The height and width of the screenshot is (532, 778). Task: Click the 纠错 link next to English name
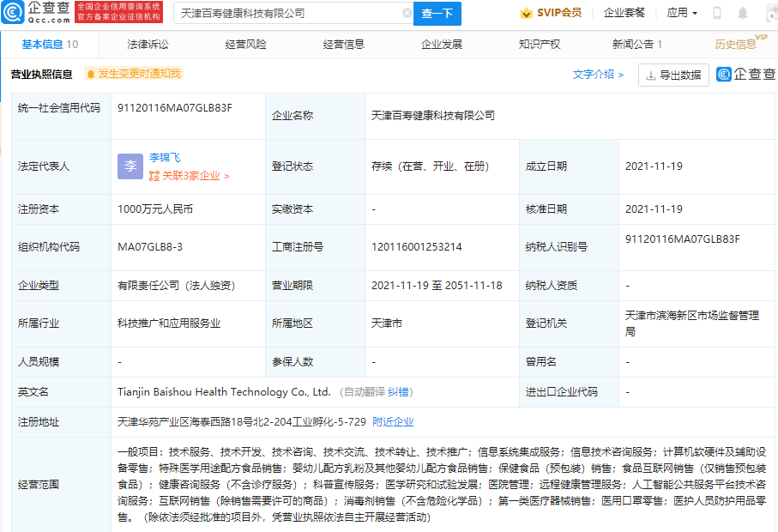click(x=398, y=392)
